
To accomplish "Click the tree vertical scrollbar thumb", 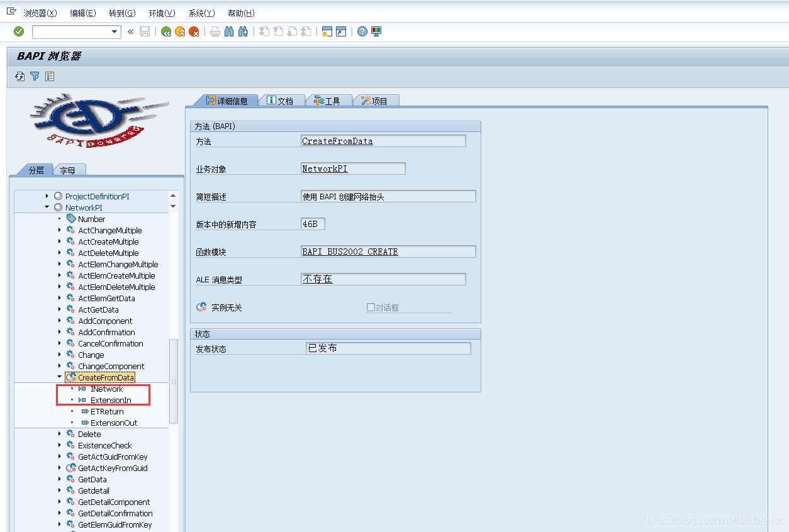I will point(174,381).
